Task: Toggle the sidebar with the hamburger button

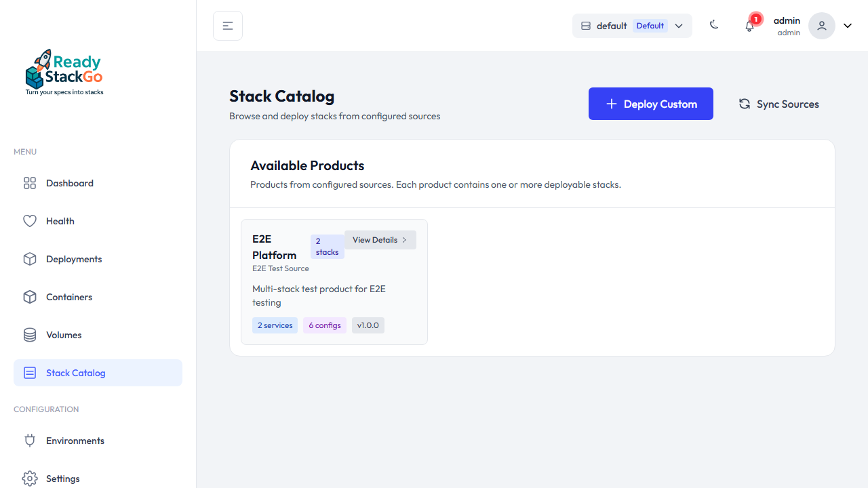Action: click(x=227, y=25)
